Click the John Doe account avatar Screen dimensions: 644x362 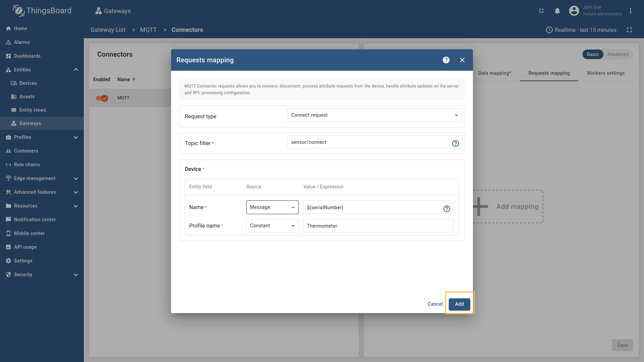574,11
